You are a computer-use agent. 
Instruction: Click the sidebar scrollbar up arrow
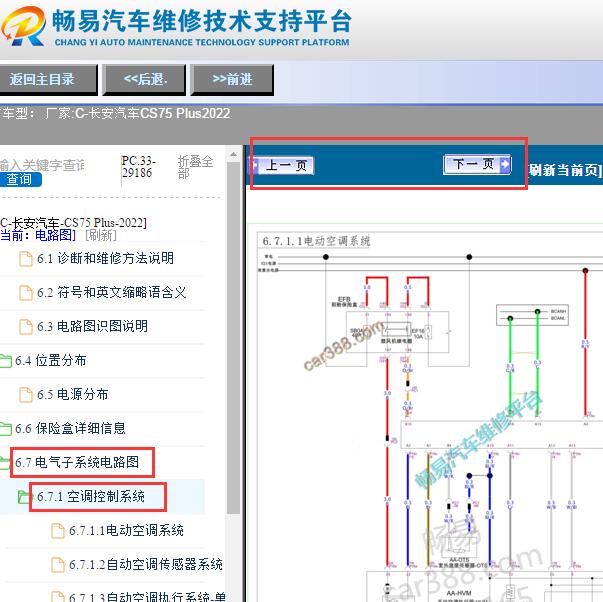point(233,155)
